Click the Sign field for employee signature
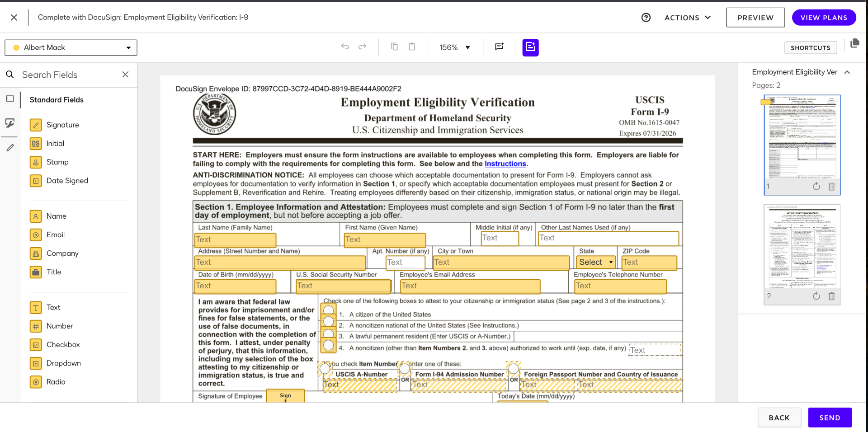Screen dimensions: 868x432 [x=285, y=396]
